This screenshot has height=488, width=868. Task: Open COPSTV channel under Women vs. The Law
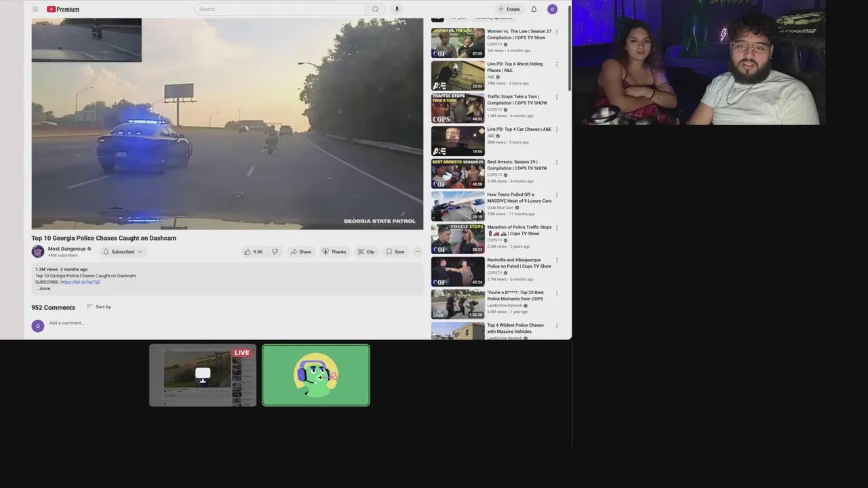click(x=494, y=44)
